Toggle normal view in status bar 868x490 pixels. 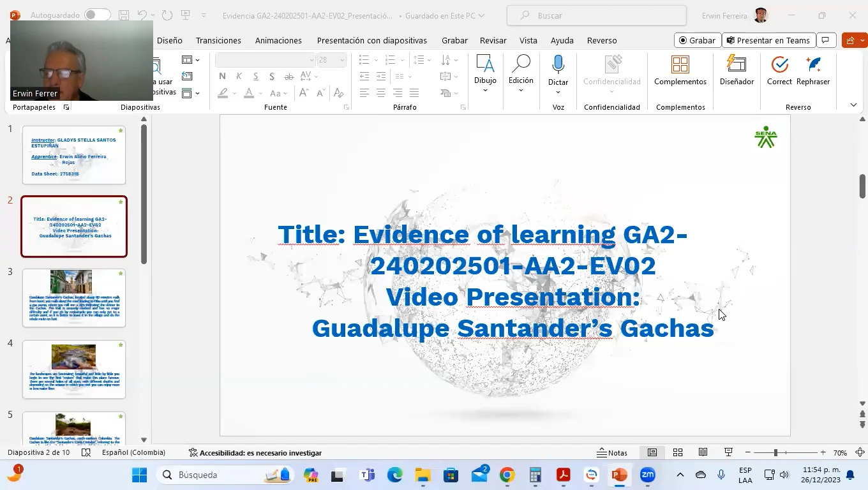point(652,452)
